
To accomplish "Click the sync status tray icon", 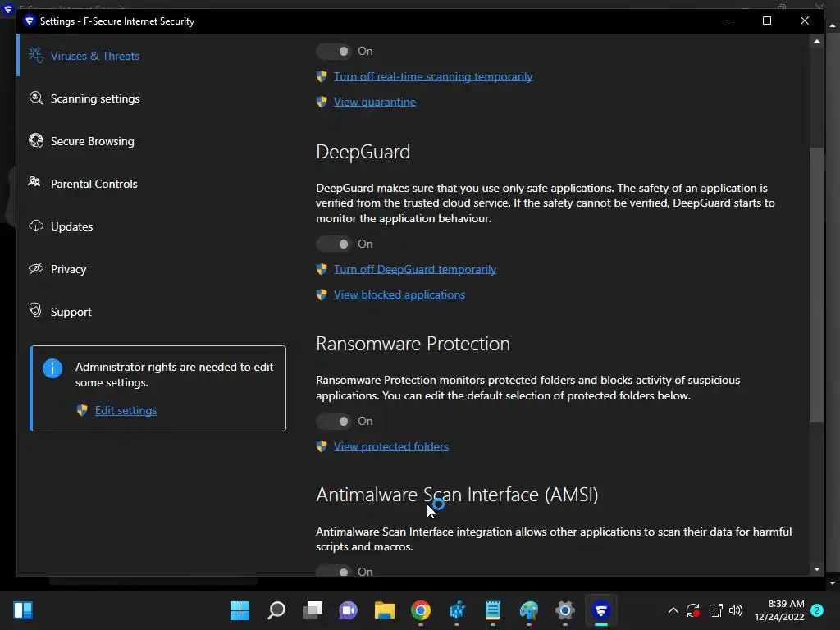I will pyautogui.click(x=693, y=610).
